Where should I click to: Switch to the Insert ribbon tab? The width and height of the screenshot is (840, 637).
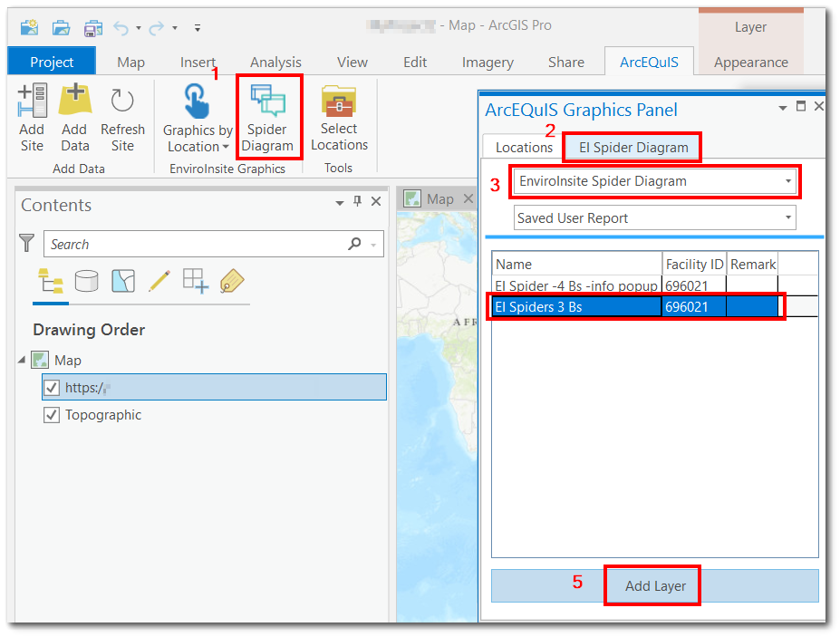198,63
